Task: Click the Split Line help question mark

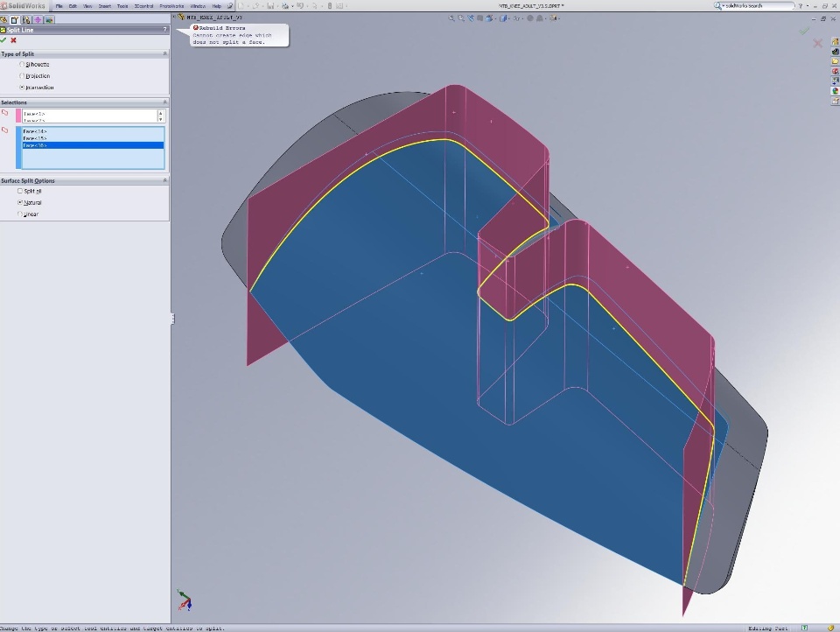Action: 164,30
